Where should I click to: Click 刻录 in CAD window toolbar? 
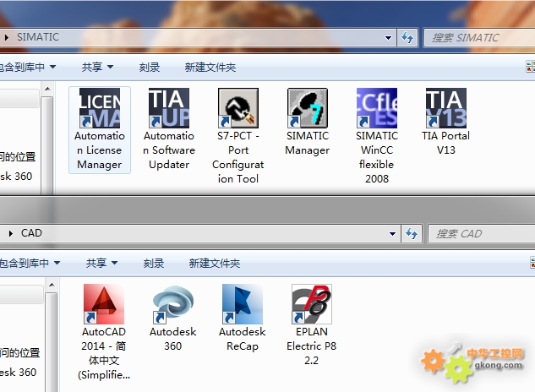(154, 263)
